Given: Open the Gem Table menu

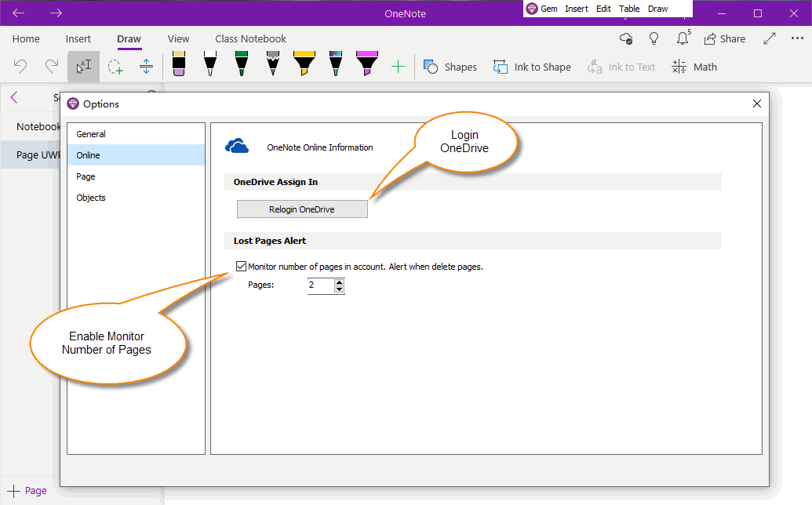Looking at the screenshot, I should tap(629, 8).
